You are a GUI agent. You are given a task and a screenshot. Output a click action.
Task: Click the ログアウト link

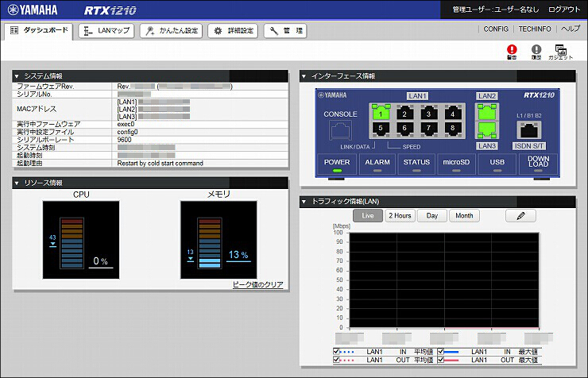[x=564, y=10]
